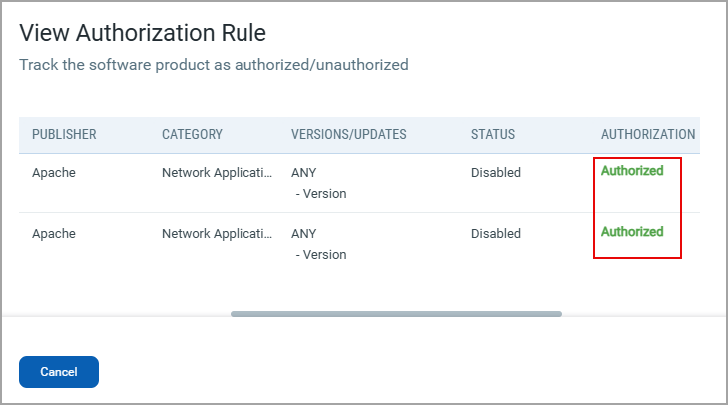Click first row's Network Applicati... category
The image size is (728, 405).
[217, 173]
